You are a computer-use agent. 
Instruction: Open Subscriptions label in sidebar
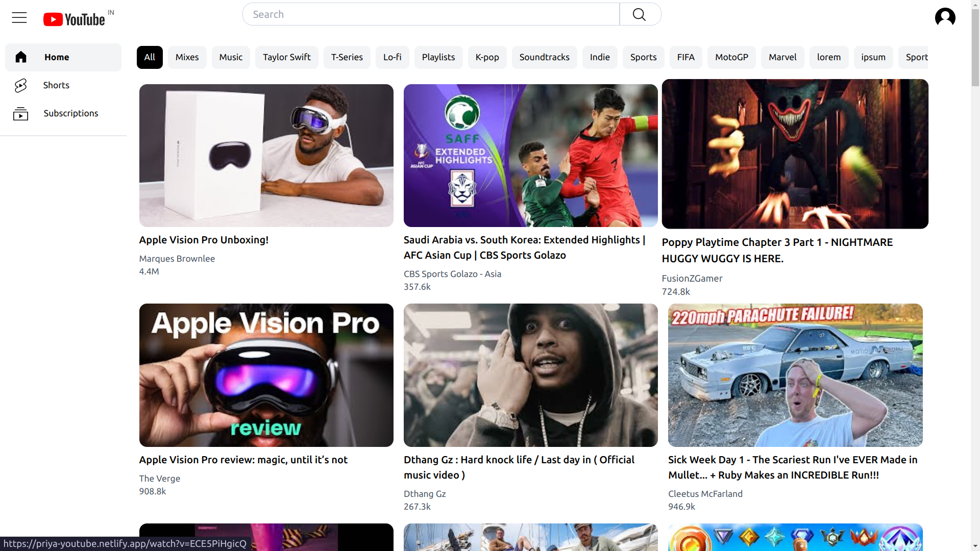pos(71,113)
